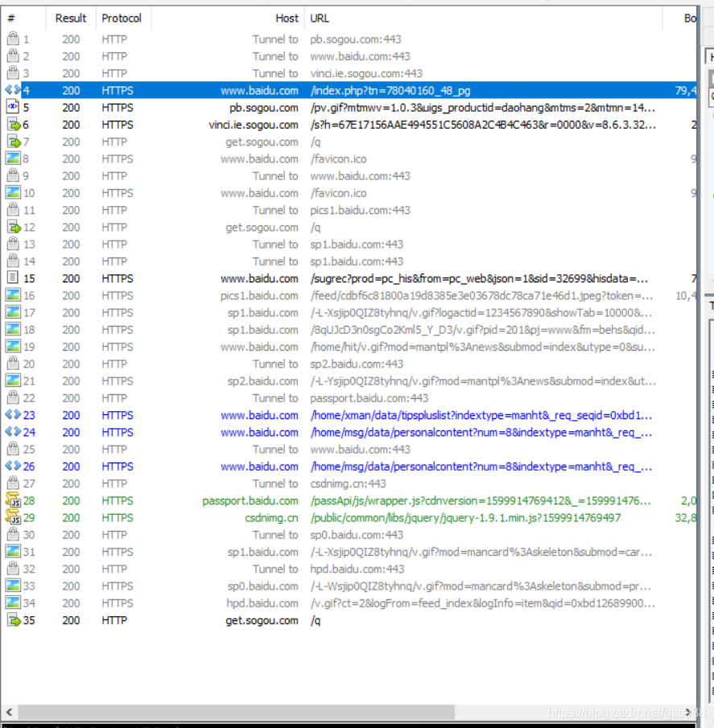The width and height of the screenshot is (714, 728).
Task: Click the image icon of session 19
Action: click(x=13, y=347)
